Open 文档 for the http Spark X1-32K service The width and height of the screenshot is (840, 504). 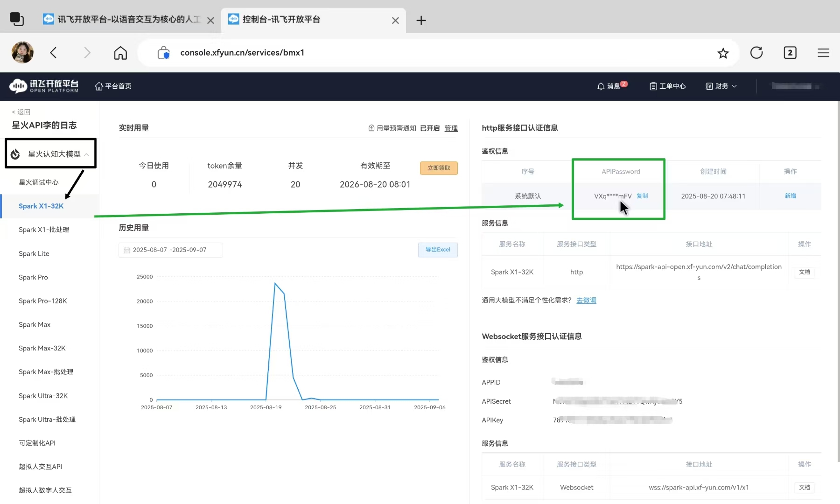[805, 272]
